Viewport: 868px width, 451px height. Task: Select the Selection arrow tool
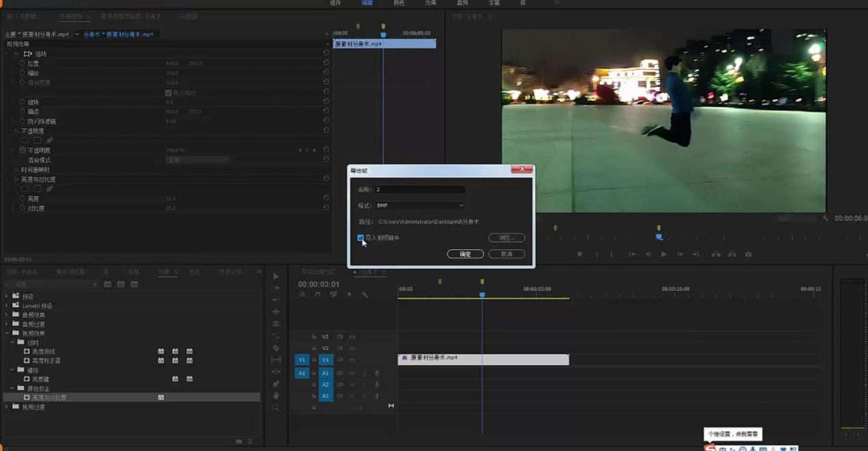click(276, 276)
